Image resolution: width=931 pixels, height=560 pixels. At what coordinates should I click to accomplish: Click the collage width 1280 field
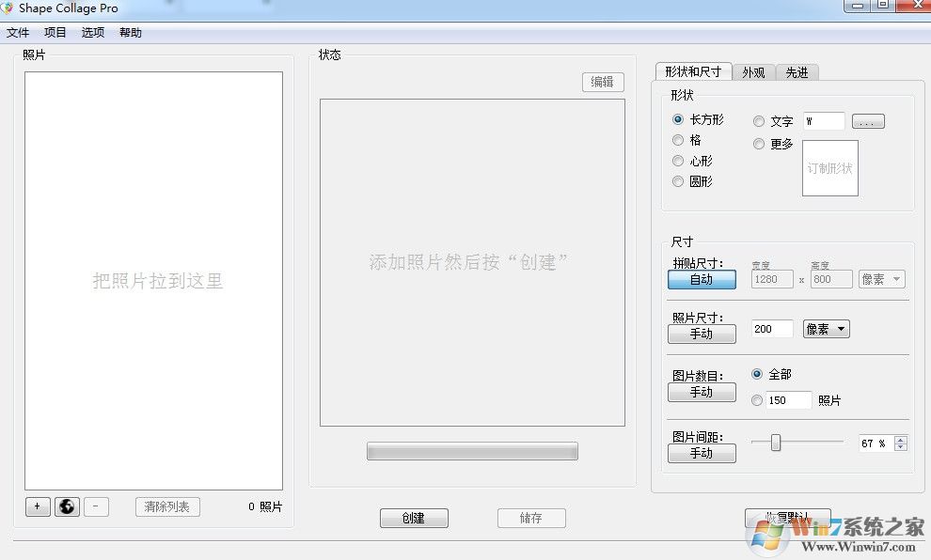point(772,279)
